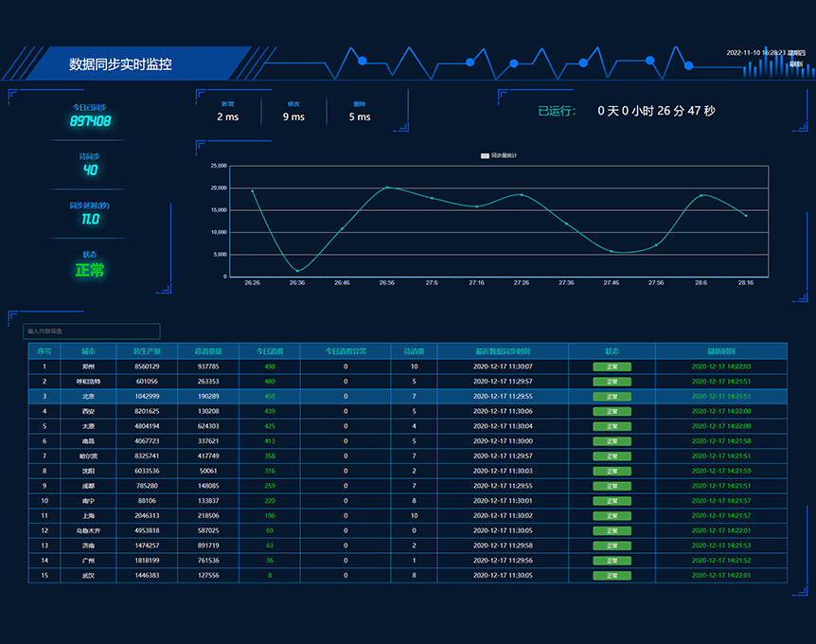
Task: Click the 今日消费 column header
Action: click(270, 351)
